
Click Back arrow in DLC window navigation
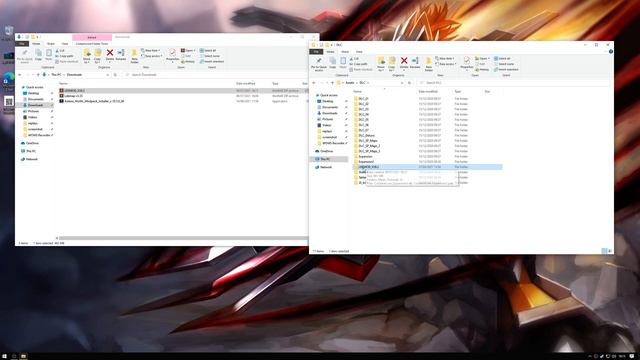pos(314,83)
